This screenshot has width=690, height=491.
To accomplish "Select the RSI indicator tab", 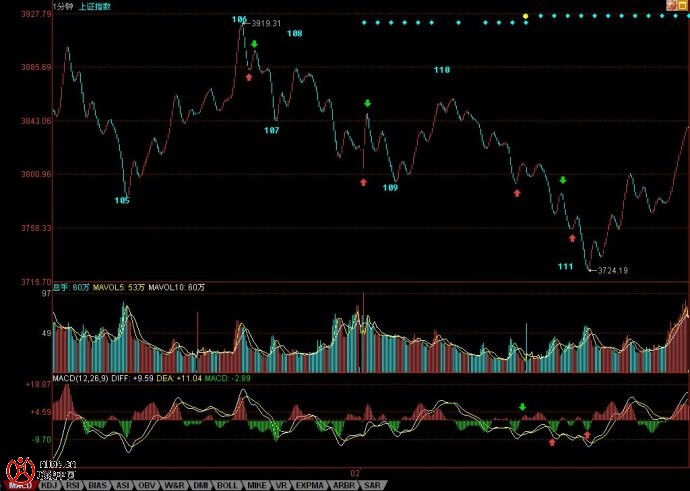I will point(73,485).
